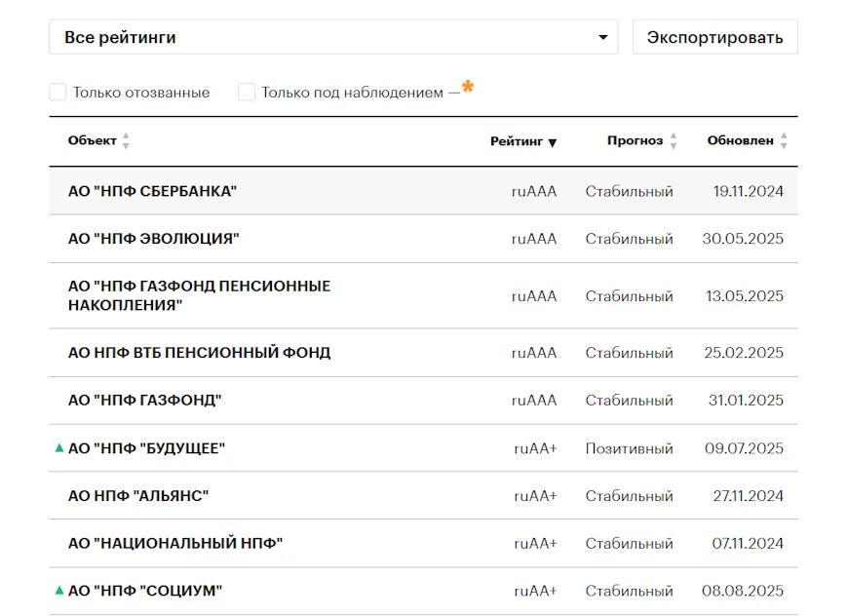
Task: Open АО "НПФ СБЕРБАНКА" rating entry
Action: [153, 191]
